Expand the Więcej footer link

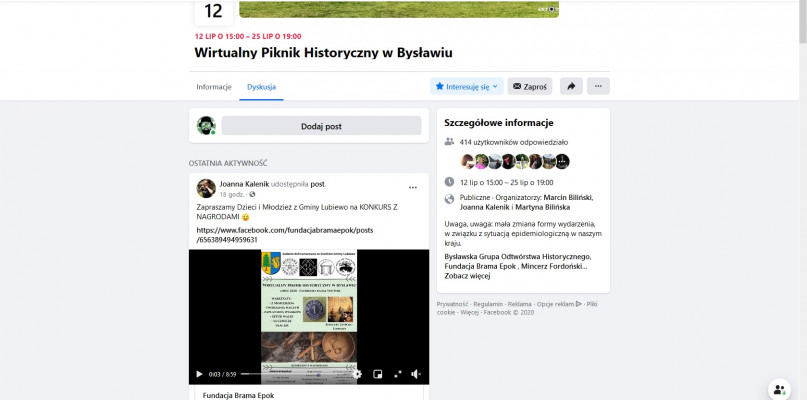(469, 312)
